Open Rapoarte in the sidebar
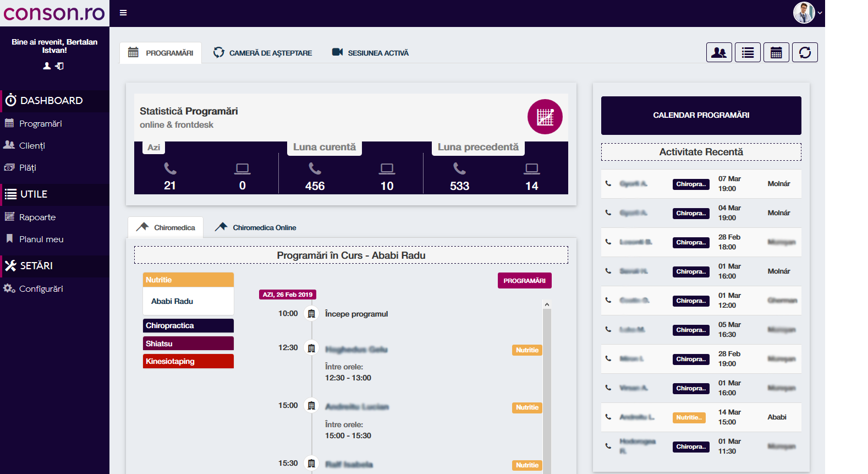 (37, 217)
